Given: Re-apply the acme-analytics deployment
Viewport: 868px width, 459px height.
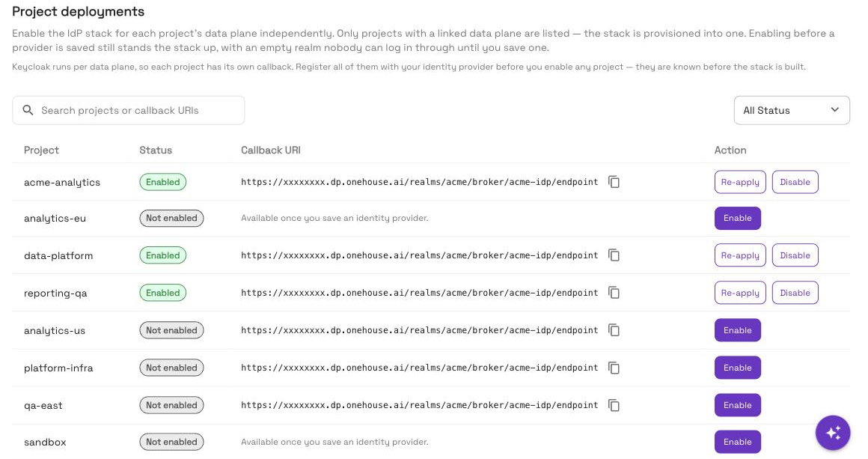Looking at the screenshot, I should pos(740,182).
